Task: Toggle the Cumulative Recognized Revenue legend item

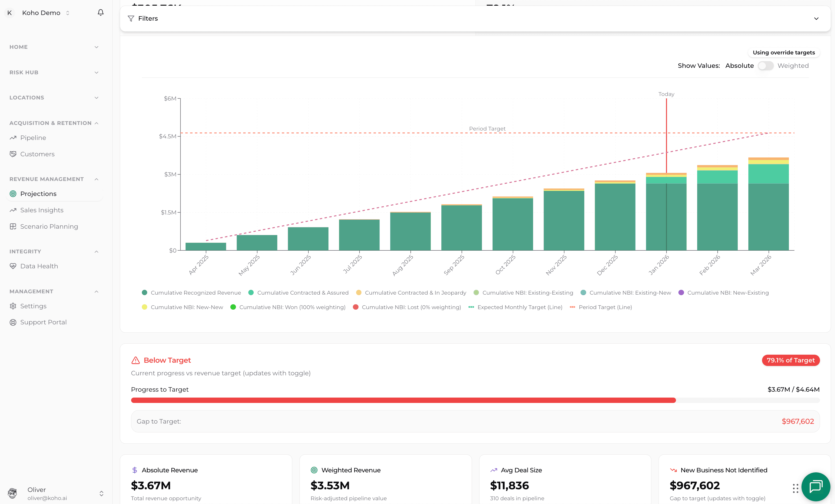Action: tap(191, 292)
